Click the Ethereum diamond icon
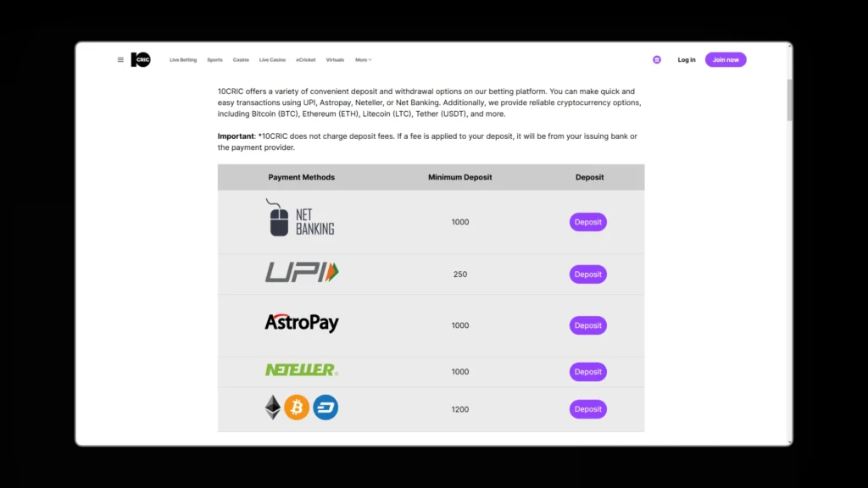868x488 pixels. [272, 408]
